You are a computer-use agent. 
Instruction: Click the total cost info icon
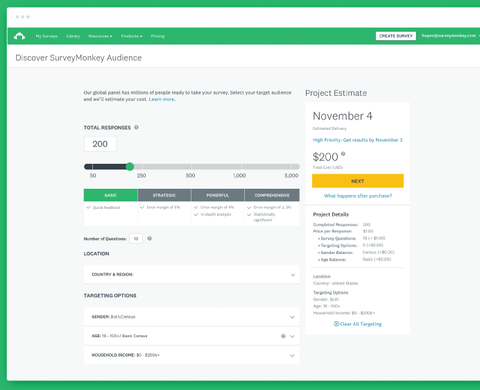[343, 154]
